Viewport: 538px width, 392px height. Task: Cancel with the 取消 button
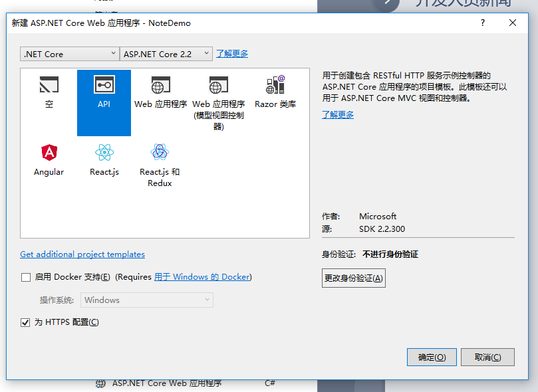pyautogui.click(x=487, y=357)
